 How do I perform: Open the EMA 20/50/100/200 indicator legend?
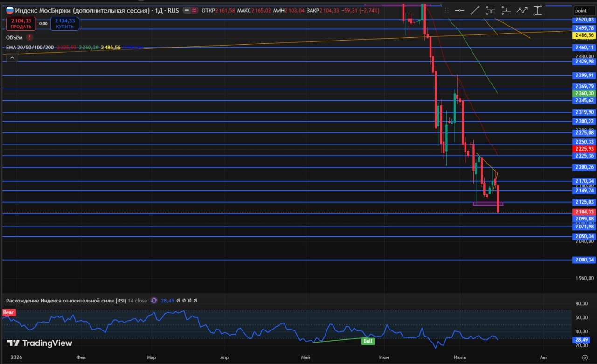(x=30, y=48)
